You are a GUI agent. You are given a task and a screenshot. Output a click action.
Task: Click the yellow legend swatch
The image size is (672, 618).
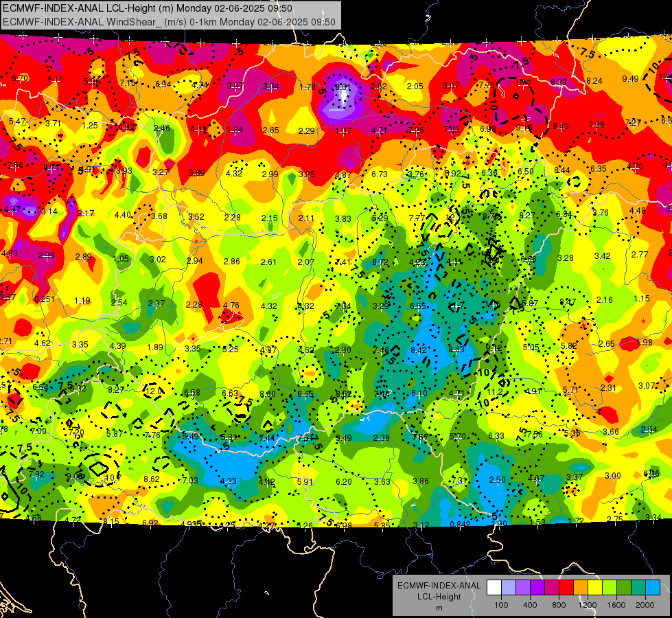pyautogui.click(x=595, y=588)
